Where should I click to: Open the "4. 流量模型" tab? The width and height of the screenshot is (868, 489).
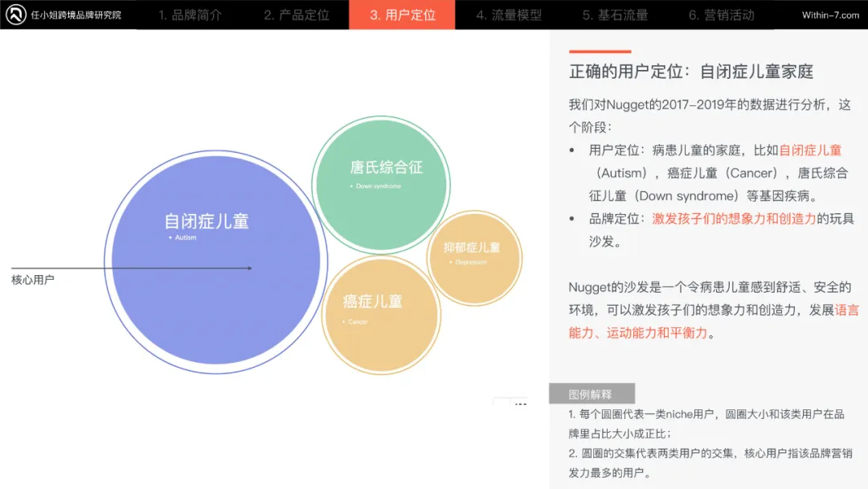point(509,14)
